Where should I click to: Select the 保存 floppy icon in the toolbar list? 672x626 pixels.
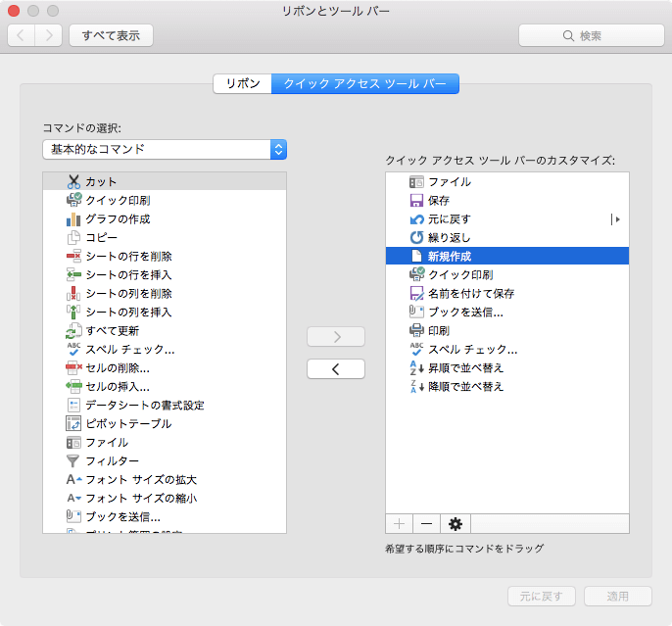coord(416,200)
